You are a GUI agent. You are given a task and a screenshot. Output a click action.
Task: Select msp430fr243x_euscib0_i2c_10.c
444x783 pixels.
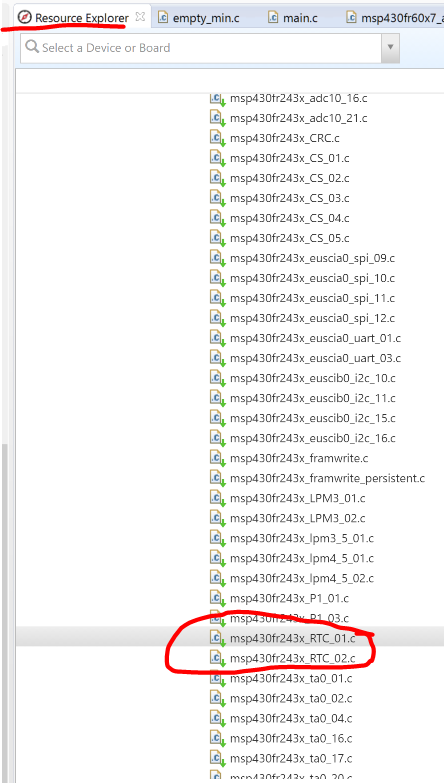pos(313,379)
